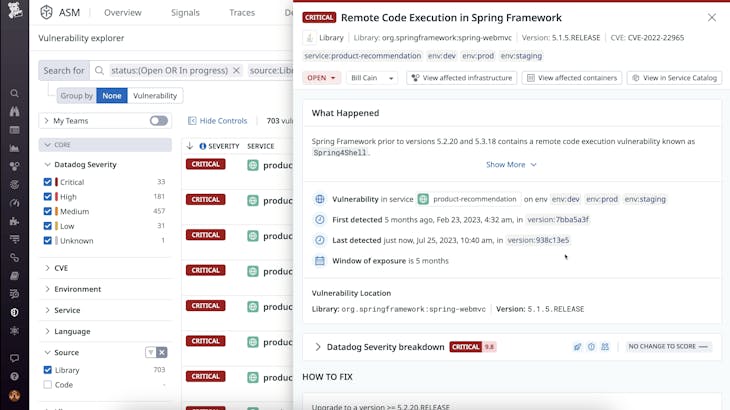The width and height of the screenshot is (730, 410).
Task: Uncheck the Critical severity checkbox
Action: [x=47, y=182]
